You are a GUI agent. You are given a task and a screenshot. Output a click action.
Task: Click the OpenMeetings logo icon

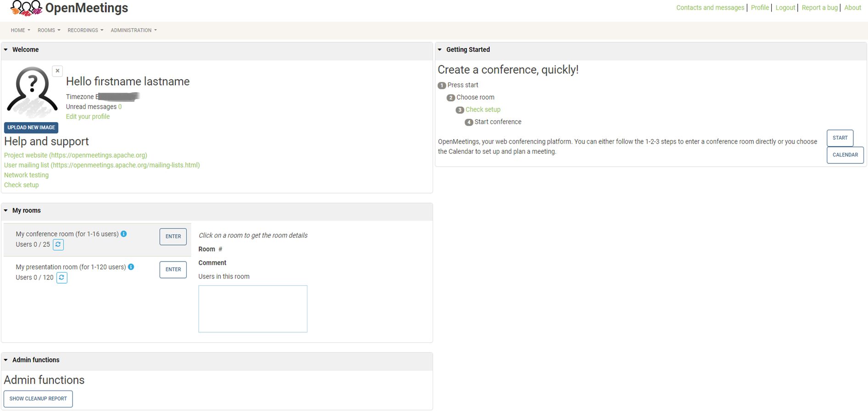[x=26, y=8]
